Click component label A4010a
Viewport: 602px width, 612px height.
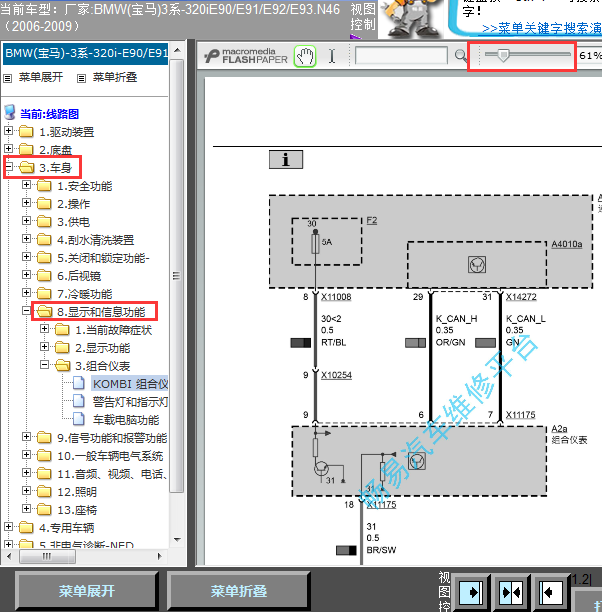566,244
